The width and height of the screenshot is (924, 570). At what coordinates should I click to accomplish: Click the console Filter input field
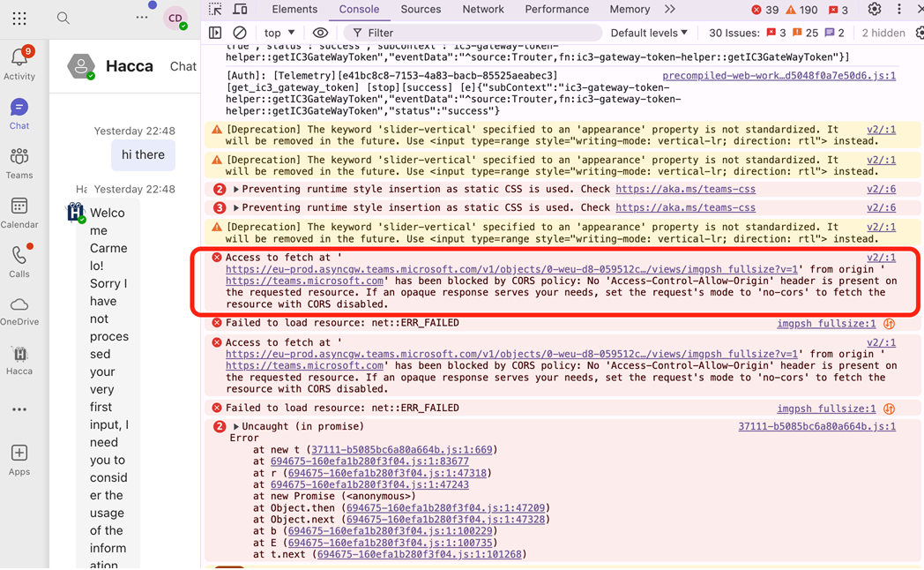click(x=473, y=33)
